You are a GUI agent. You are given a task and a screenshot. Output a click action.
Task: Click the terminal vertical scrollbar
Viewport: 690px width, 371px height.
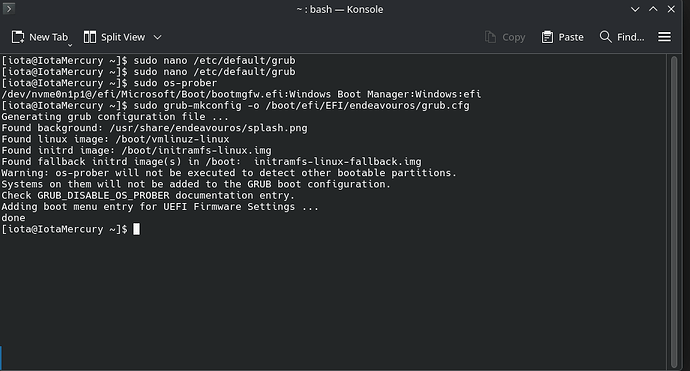[674, 212]
